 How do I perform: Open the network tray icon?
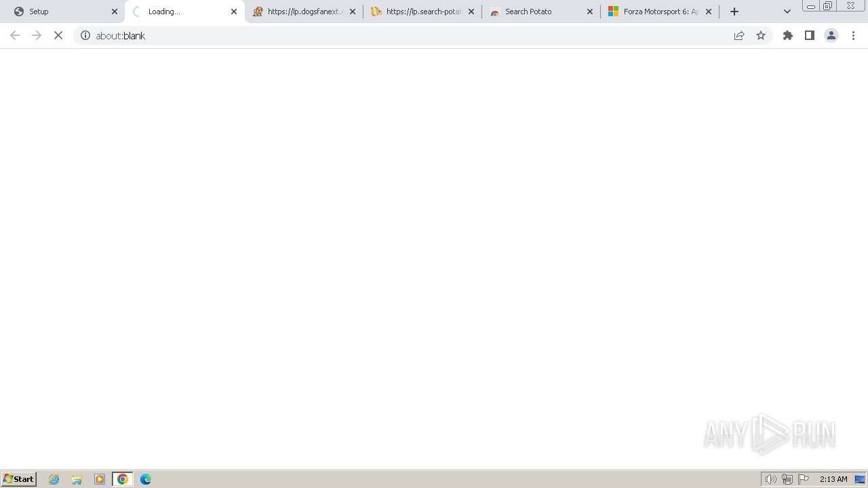(787, 479)
